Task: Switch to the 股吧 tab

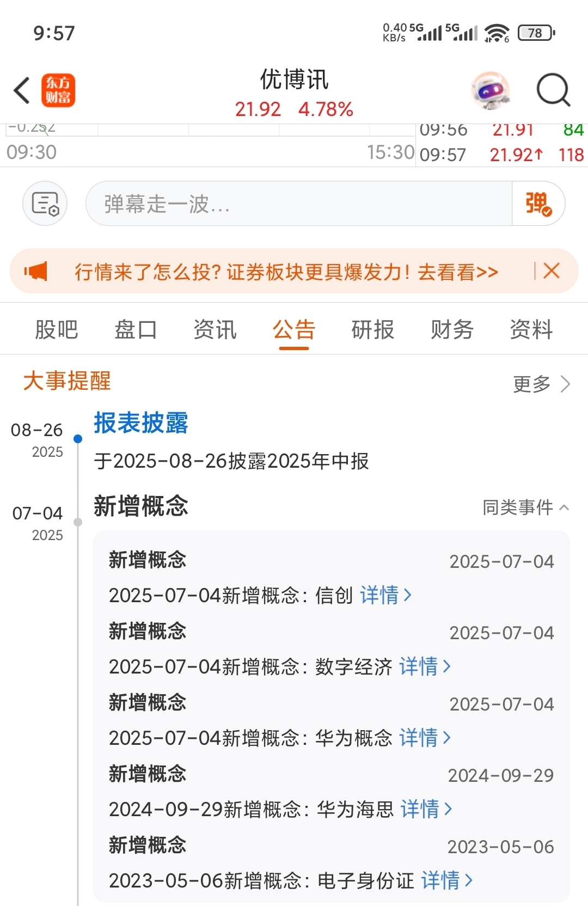Action: (x=57, y=329)
